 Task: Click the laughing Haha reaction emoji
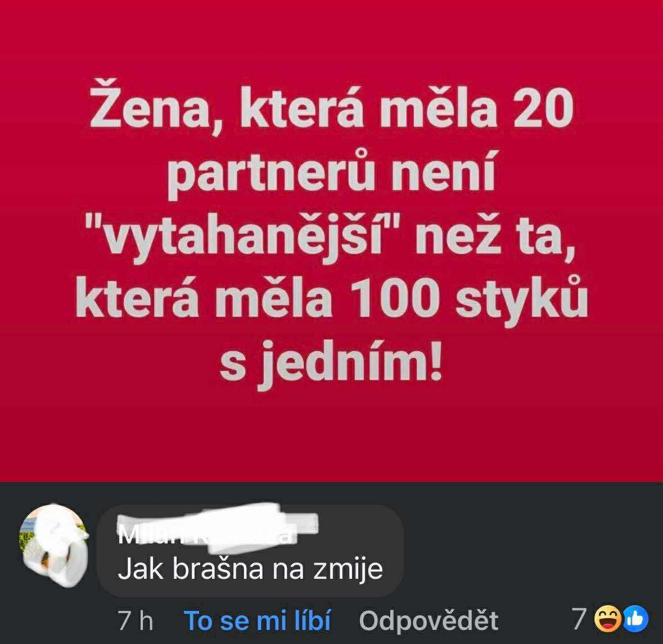tap(607, 619)
